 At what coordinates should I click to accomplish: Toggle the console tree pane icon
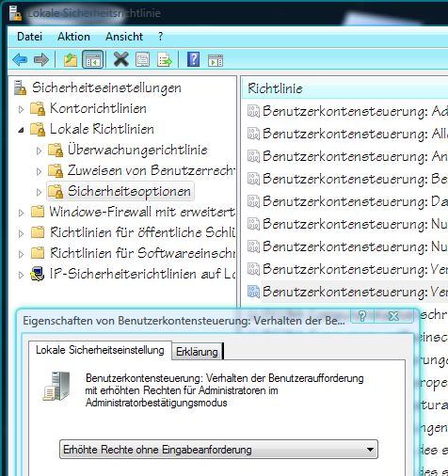coord(93,59)
